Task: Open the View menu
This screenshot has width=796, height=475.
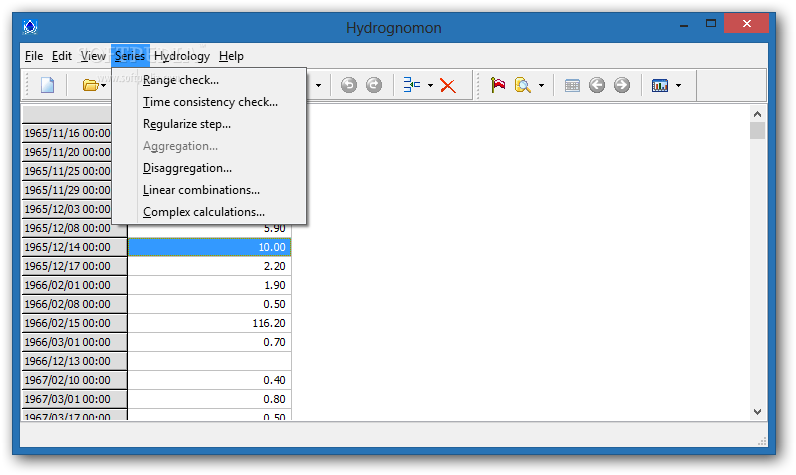Action: 93,56
